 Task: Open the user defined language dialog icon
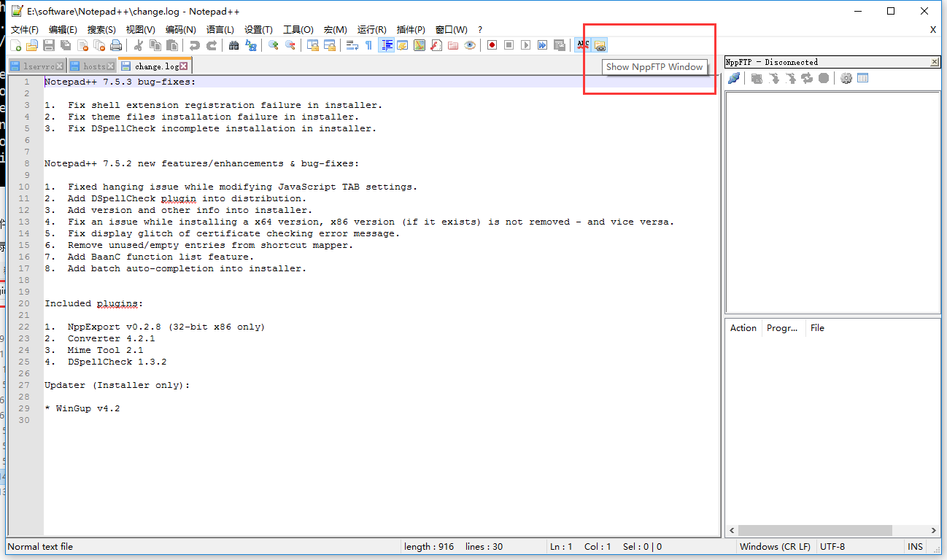pyautogui.click(x=403, y=45)
